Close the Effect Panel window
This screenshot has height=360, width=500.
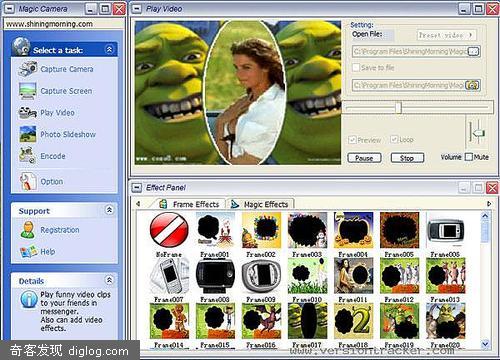pyautogui.click(x=492, y=188)
